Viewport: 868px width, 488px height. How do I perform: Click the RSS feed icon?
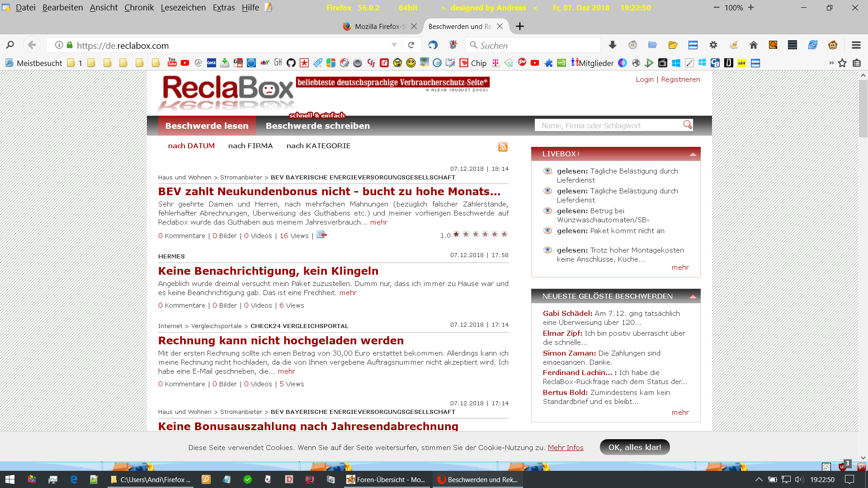[503, 147]
